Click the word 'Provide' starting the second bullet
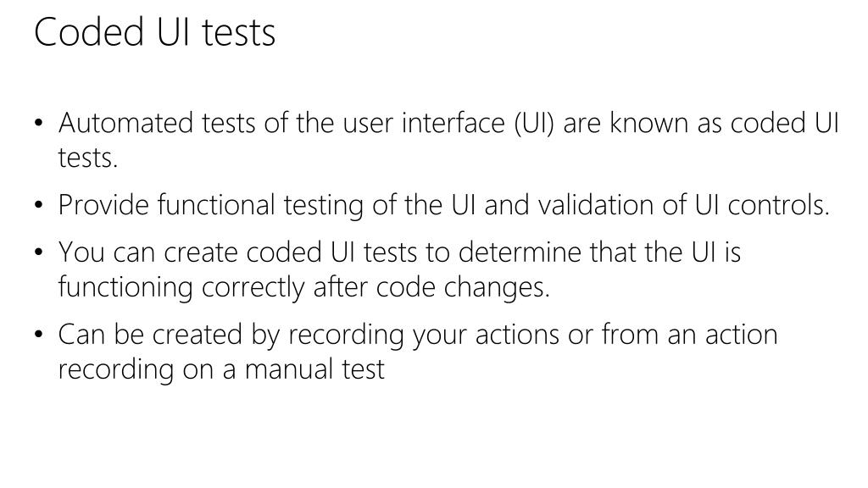Image resolution: width=868 pixels, height=488 pixels. [103, 205]
